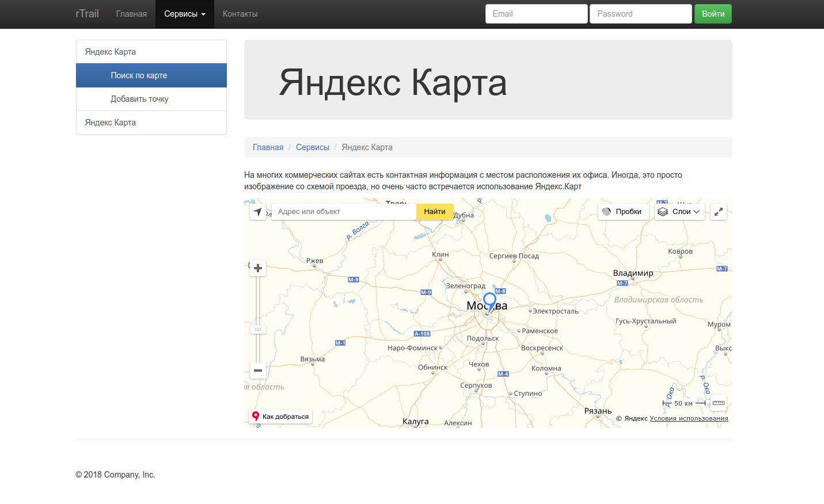This screenshot has width=824, height=504.
Task: Click the blue placemark over Moscow
Action: pyautogui.click(x=489, y=301)
